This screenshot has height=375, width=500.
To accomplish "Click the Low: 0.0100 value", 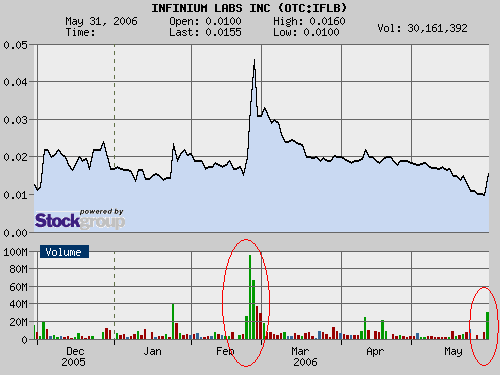I will click(x=306, y=32).
